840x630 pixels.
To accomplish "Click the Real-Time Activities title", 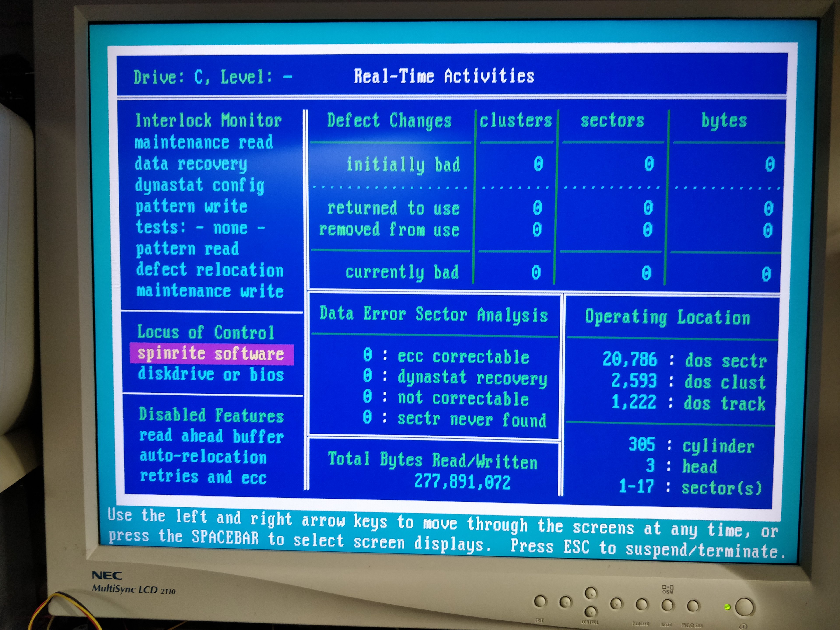I will (444, 76).
